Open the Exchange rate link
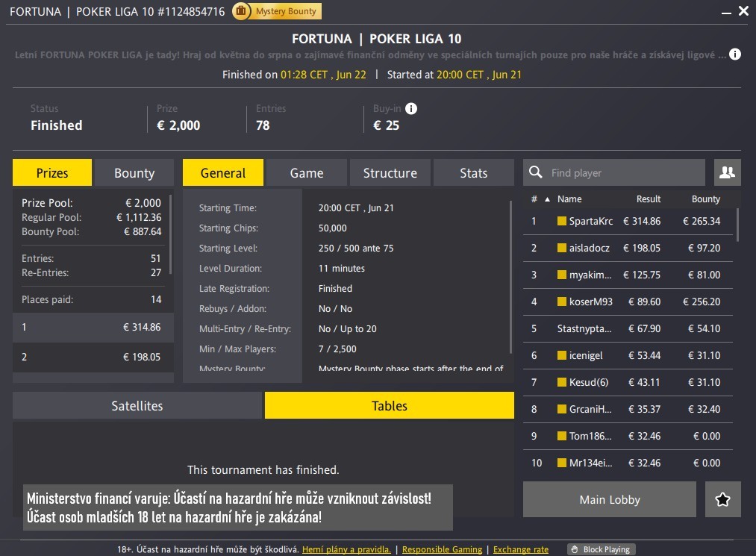 pyautogui.click(x=520, y=549)
